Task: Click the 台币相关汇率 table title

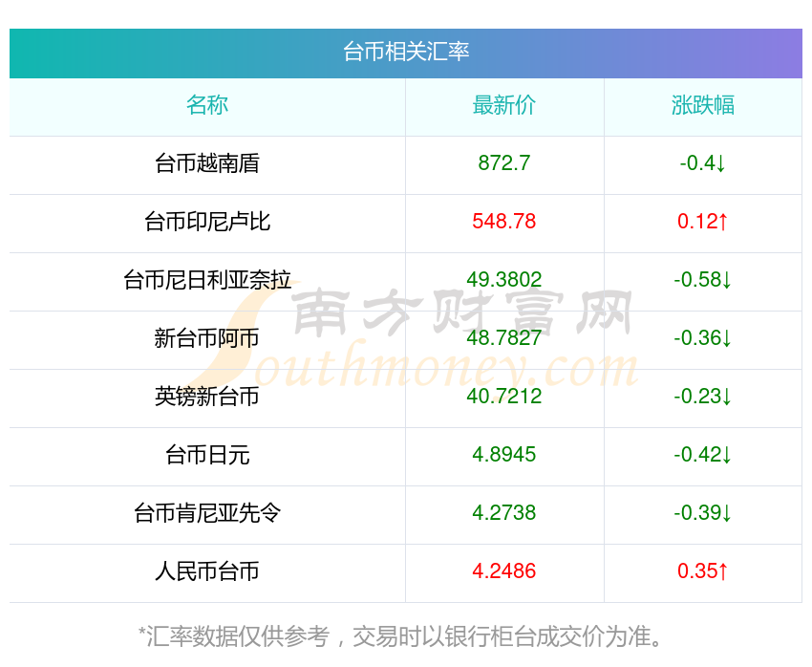Action: [406, 52]
